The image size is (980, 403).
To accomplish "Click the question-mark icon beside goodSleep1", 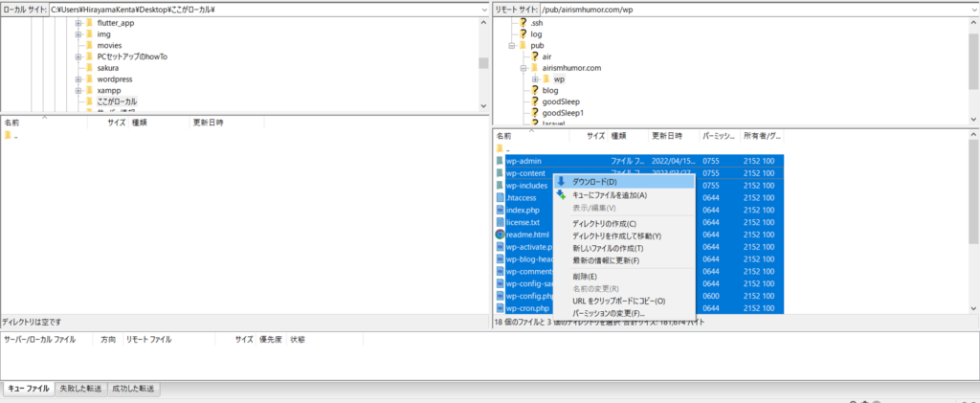I will (535, 113).
